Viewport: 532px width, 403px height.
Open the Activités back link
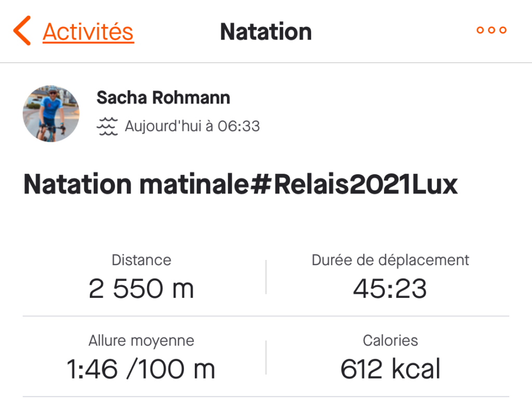88,32
